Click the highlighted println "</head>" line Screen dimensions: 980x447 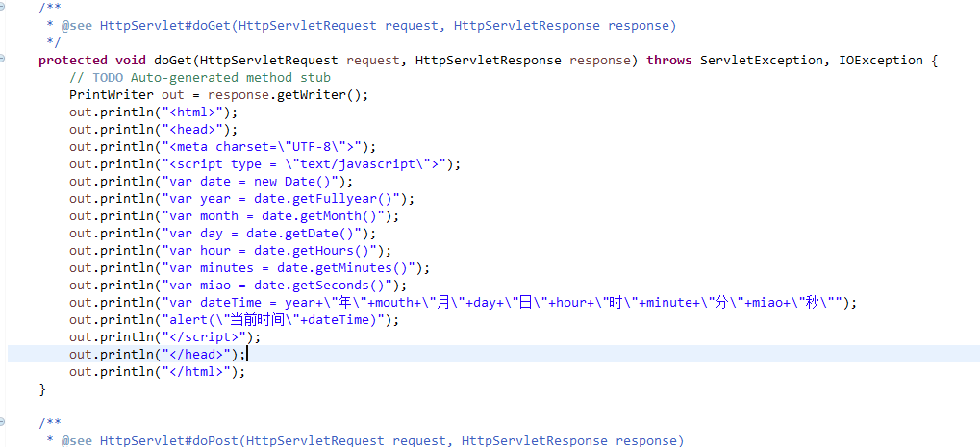pos(158,355)
